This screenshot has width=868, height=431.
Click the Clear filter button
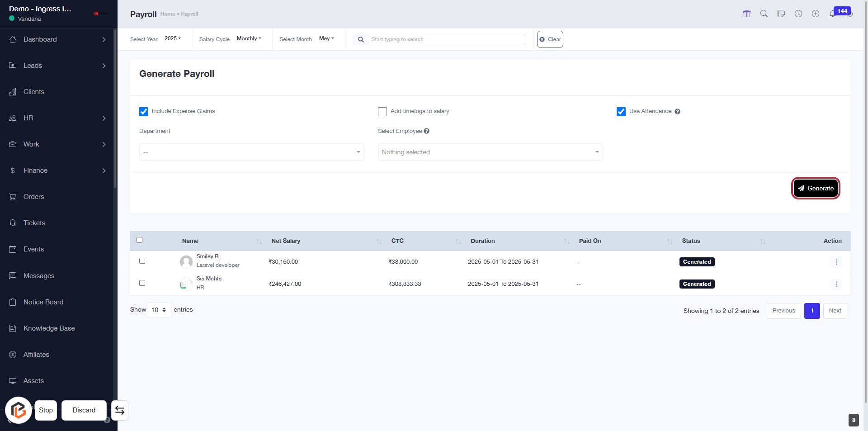pos(550,39)
